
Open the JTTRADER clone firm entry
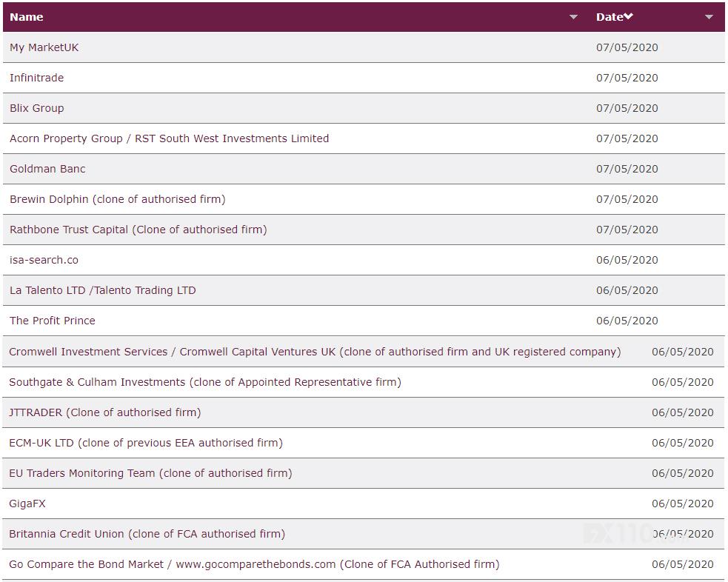pos(105,412)
